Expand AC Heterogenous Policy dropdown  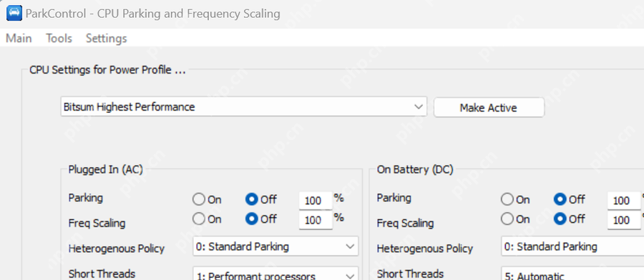(x=275, y=246)
